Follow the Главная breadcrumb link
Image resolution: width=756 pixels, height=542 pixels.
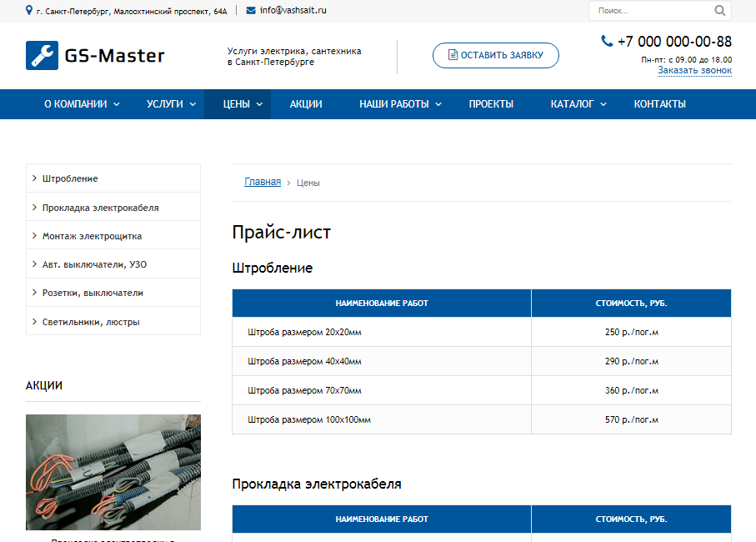tap(263, 182)
